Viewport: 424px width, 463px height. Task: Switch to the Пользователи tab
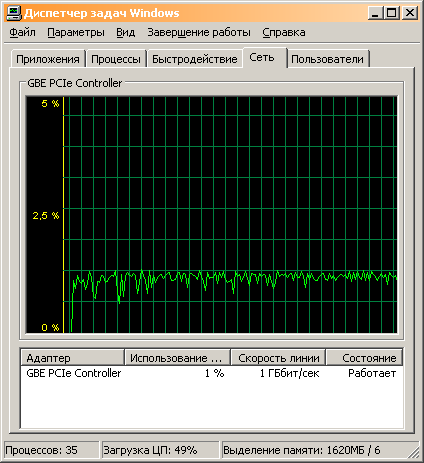328,59
